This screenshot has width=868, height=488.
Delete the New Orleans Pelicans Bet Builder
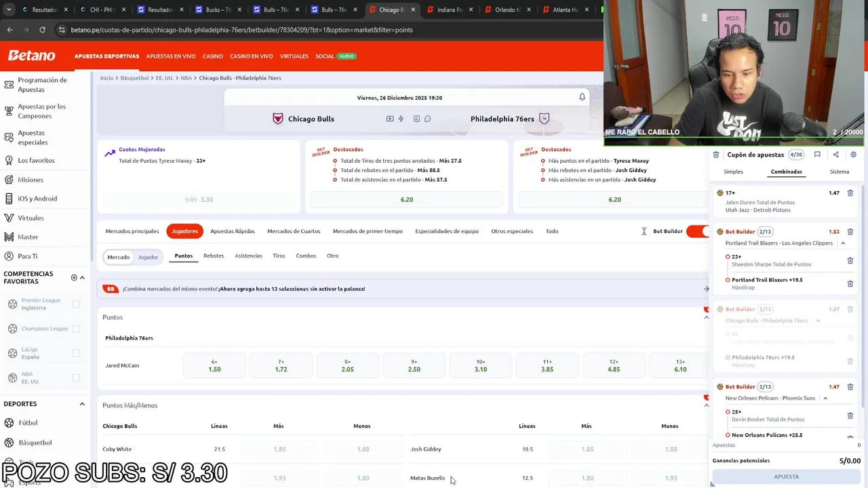[850, 387]
